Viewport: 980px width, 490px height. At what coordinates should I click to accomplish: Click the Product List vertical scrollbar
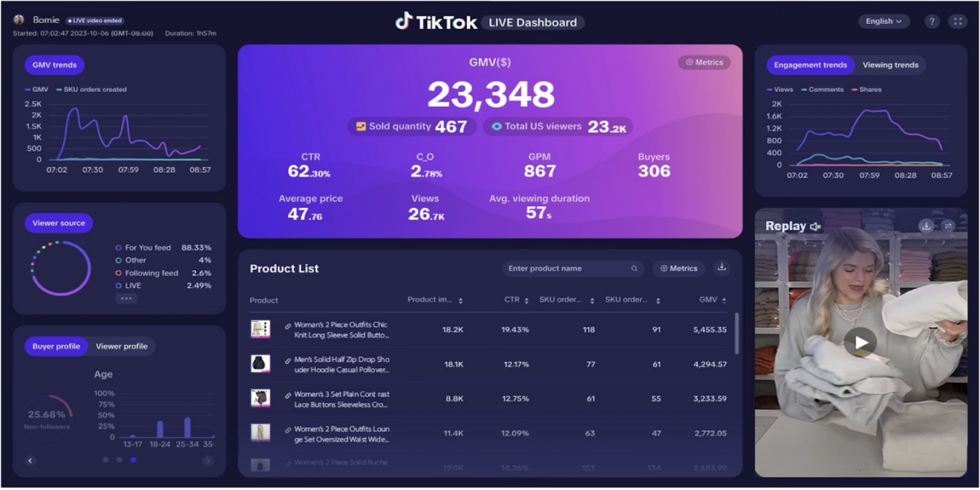(x=737, y=334)
